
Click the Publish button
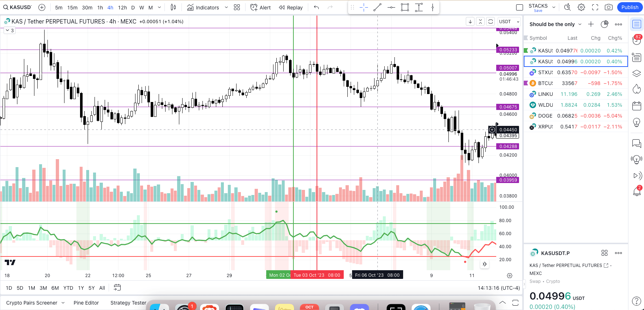tap(630, 7)
